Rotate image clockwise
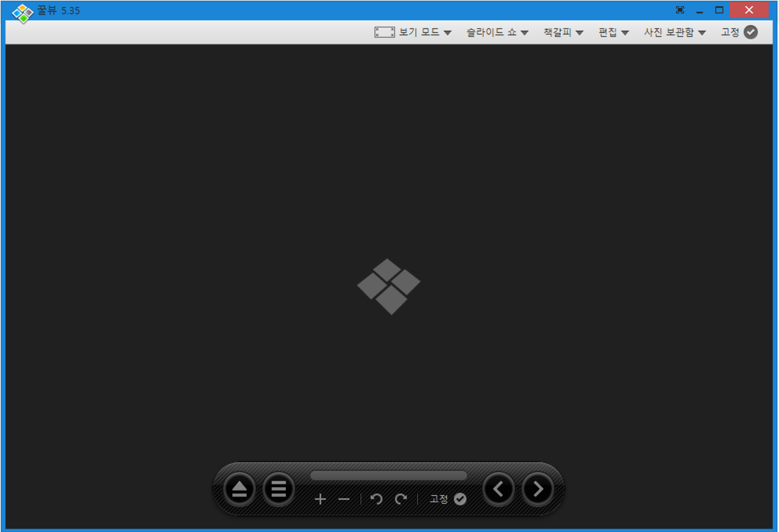Viewport: 779px width, 532px height. tap(400, 499)
